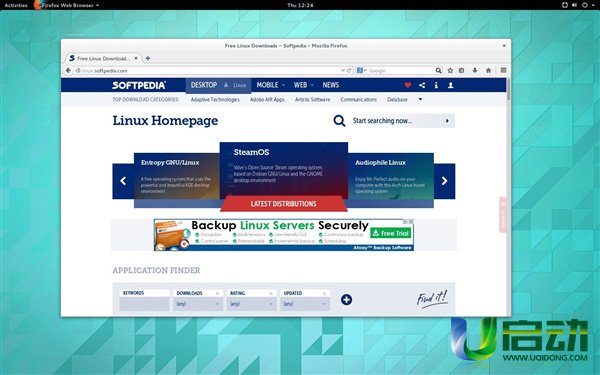
Task: Open the bookmarks list icon
Action: pyautogui.click(x=461, y=70)
